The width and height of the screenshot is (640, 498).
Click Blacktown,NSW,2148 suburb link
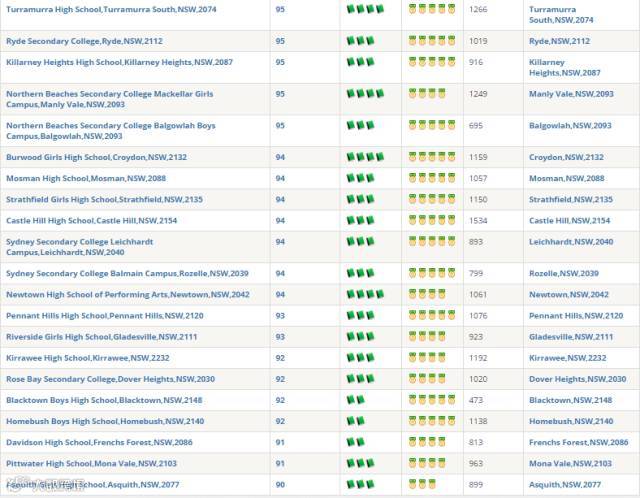click(x=571, y=400)
